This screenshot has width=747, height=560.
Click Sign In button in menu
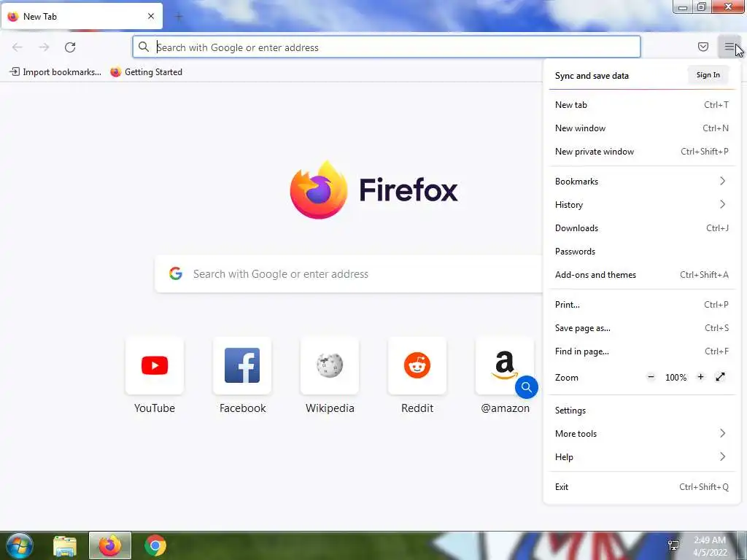[x=708, y=75]
